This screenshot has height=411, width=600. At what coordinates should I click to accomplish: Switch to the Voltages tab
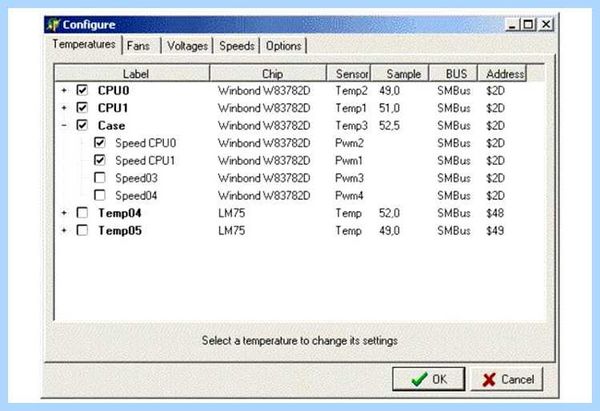(x=187, y=46)
